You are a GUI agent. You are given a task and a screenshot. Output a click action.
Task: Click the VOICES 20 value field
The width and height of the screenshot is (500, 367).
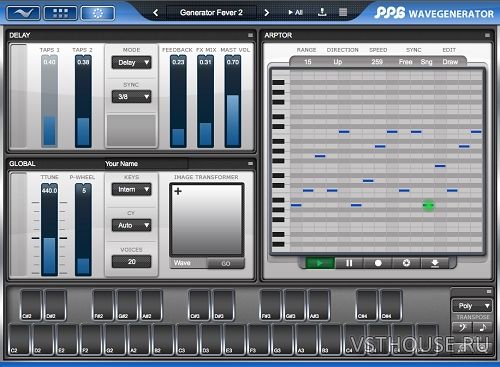pyautogui.click(x=132, y=262)
